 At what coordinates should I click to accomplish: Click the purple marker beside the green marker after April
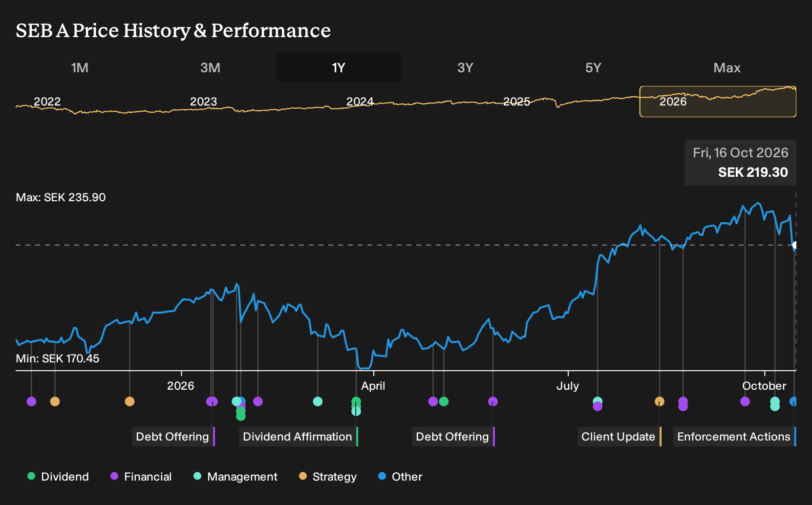(x=433, y=401)
